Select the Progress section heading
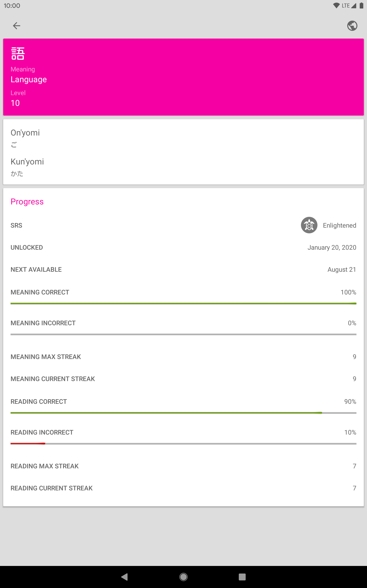 [x=27, y=202]
